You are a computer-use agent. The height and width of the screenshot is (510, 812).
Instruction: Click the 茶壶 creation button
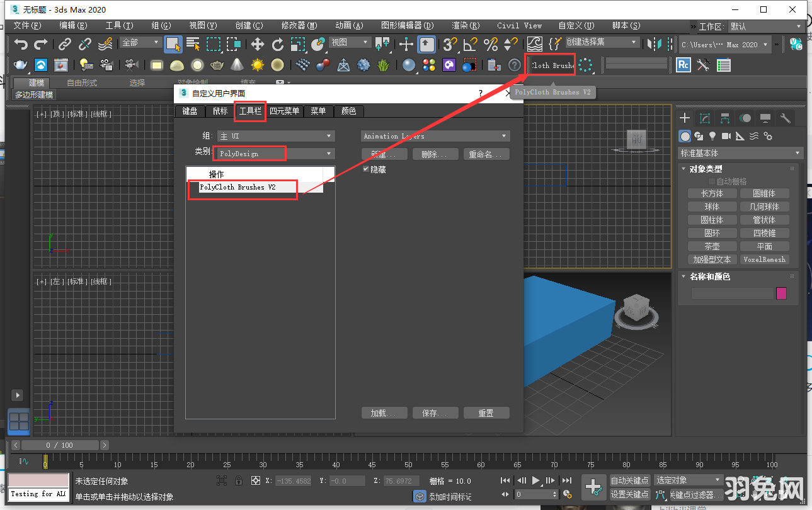click(x=712, y=246)
